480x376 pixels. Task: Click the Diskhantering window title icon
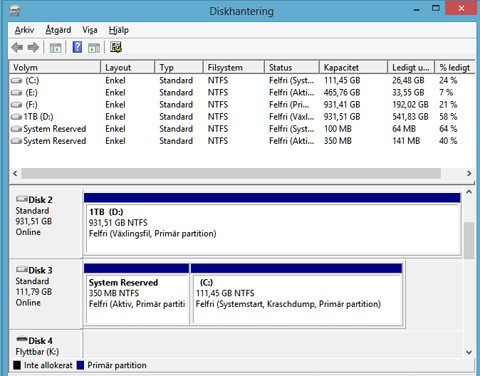[x=15, y=11]
